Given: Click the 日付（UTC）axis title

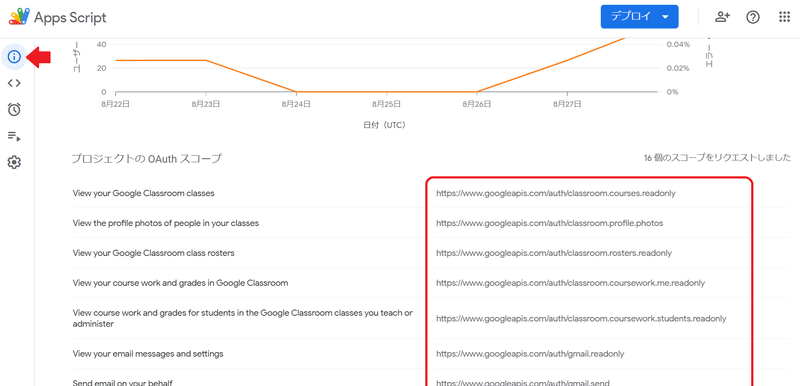Looking at the screenshot, I should (386, 125).
